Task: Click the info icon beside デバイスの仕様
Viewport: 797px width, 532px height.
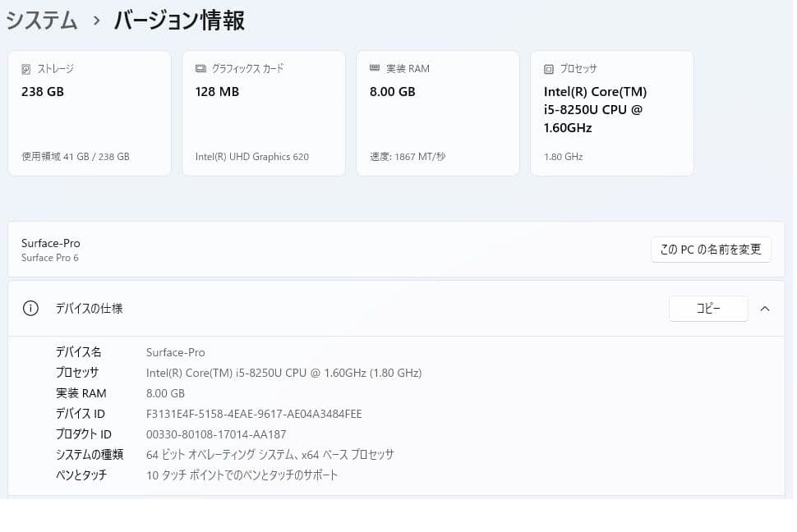Action: (x=30, y=308)
